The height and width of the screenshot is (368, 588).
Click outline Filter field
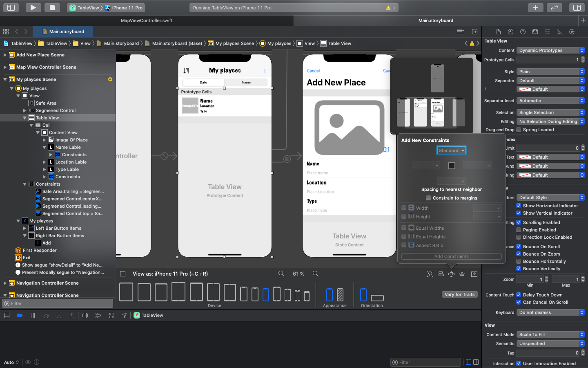point(58,303)
